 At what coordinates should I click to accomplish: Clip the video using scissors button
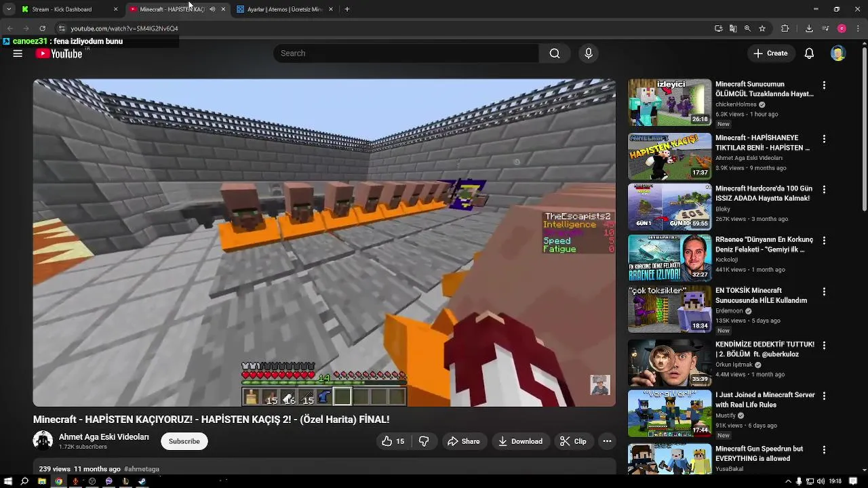[x=573, y=441]
